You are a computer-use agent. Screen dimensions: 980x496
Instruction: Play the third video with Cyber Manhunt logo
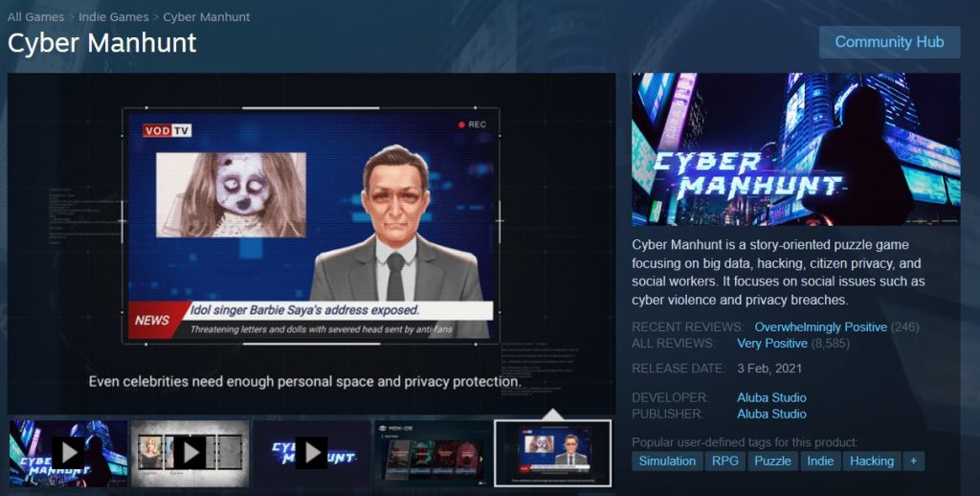point(311,453)
